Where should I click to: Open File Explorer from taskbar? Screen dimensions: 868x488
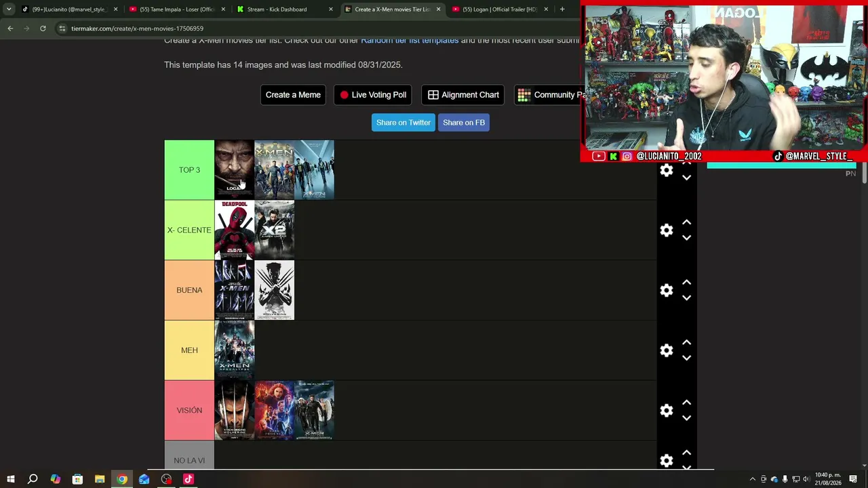[100, 479]
